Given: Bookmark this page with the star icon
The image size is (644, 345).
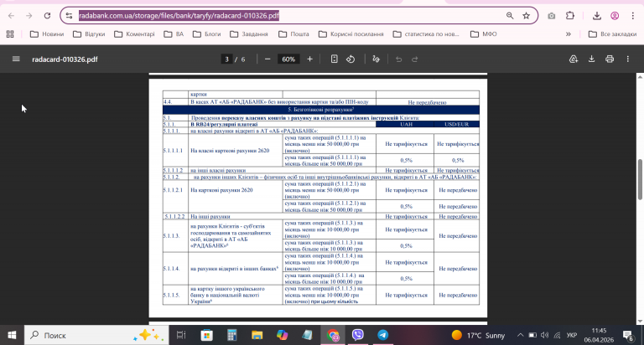Looking at the screenshot, I should tap(526, 16).
